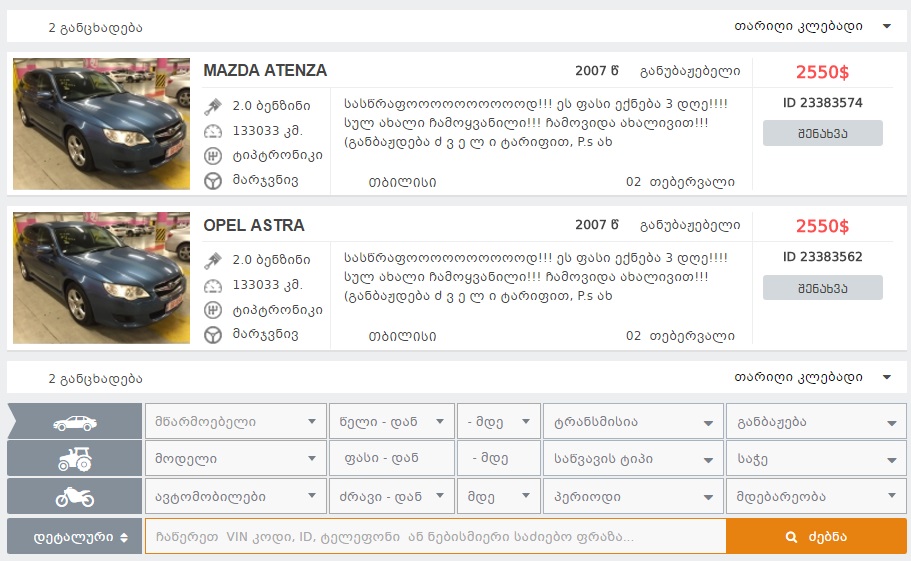Image resolution: width=911 pixels, height=561 pixels.
Task: Click 2007 წ year in OPEL ASTRA listing
Action: point(597,225)
